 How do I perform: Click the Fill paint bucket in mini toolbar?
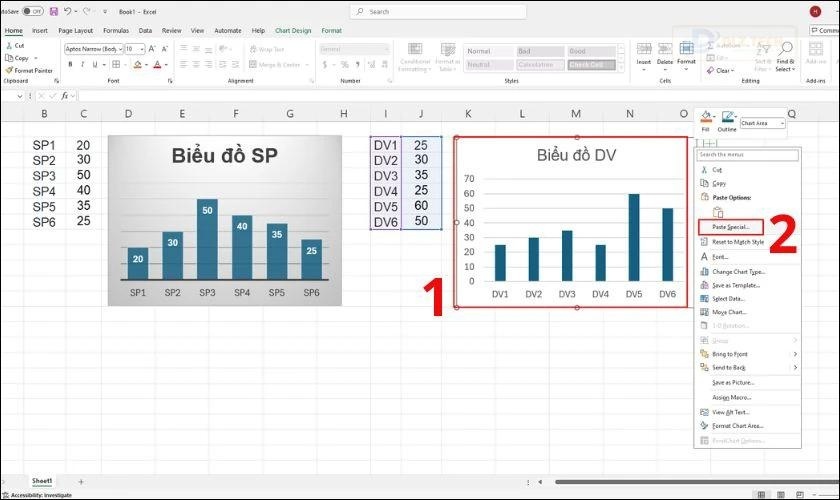click(x=706, y=117)
